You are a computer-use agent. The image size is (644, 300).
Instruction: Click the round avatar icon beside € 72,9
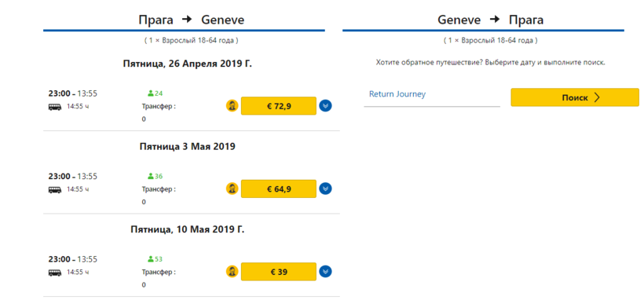pos(232,106)
